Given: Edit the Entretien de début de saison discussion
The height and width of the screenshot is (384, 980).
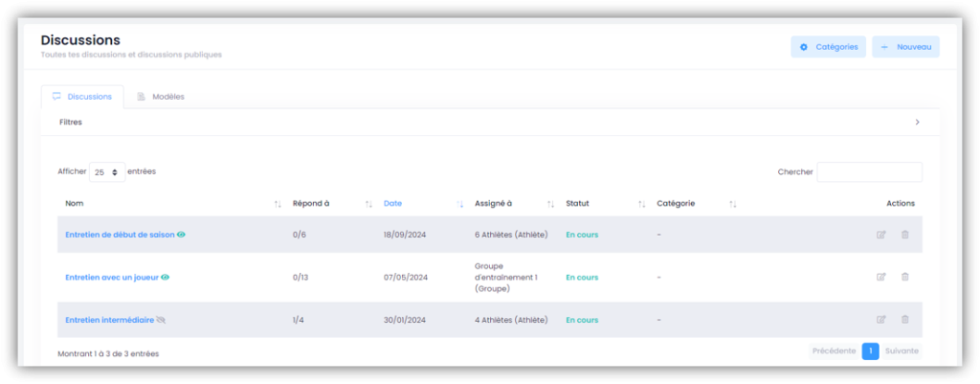Looking at the screenshot, I should tap(881, 235).
